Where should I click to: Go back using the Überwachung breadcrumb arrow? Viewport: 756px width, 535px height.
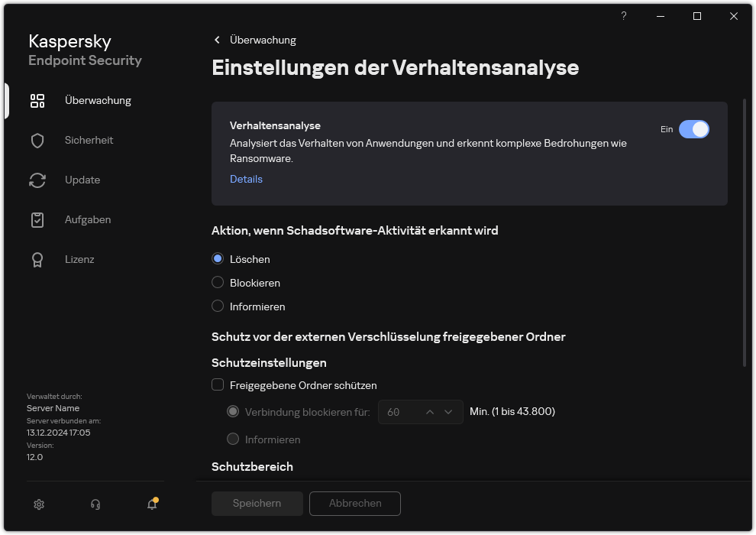tap(216, 40)
